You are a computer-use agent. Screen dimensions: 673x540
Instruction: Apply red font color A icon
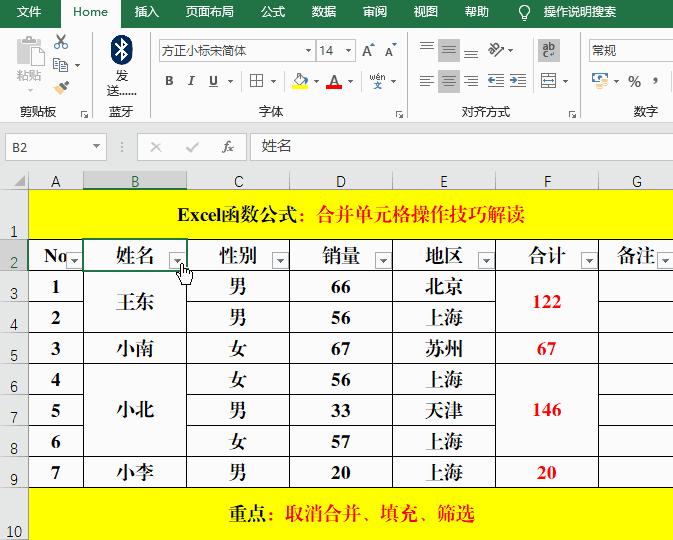(334, 81)
